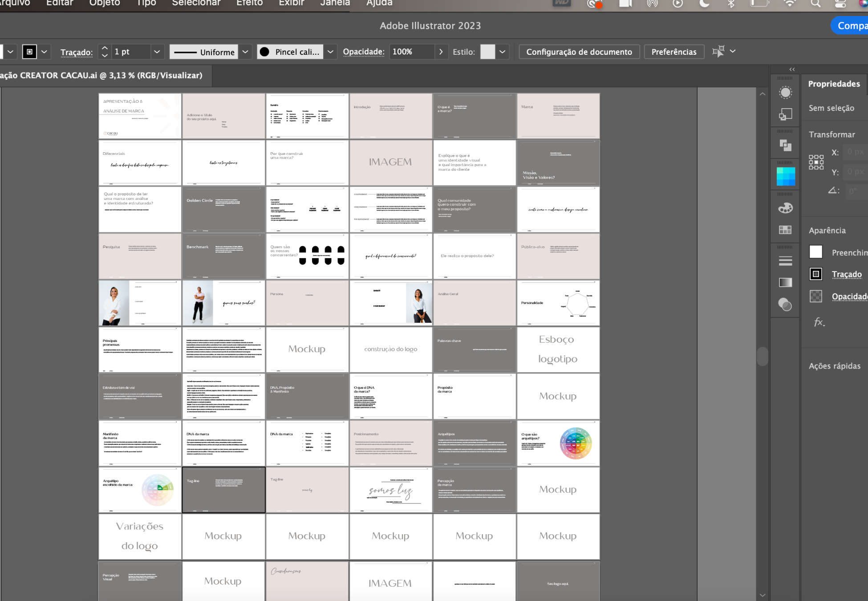868x601 pixels.
Task: Select the reference point locator grid
Action: (816, 162)
